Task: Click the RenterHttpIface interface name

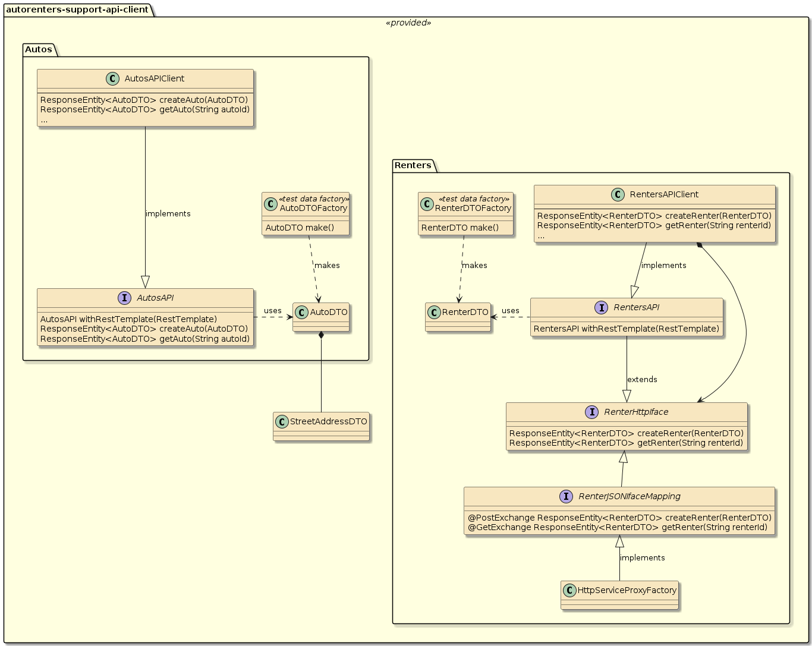Action: click(635, 412)
